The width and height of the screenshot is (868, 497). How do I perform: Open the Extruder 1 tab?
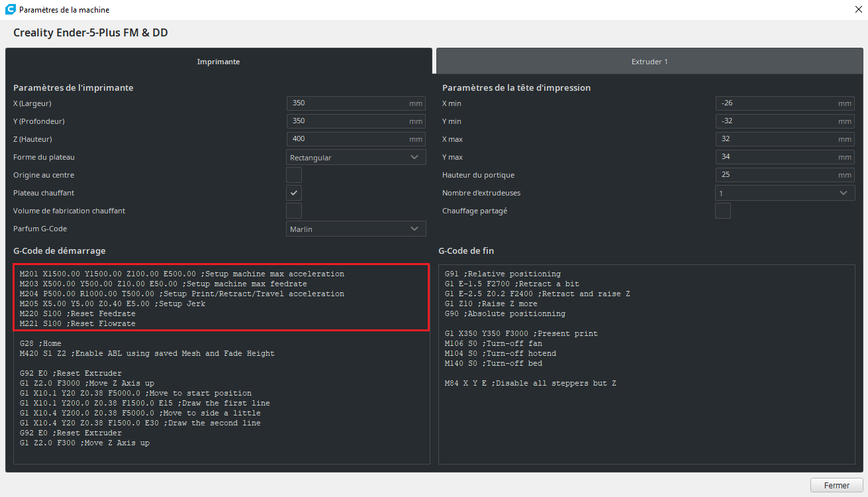point(650,61)
